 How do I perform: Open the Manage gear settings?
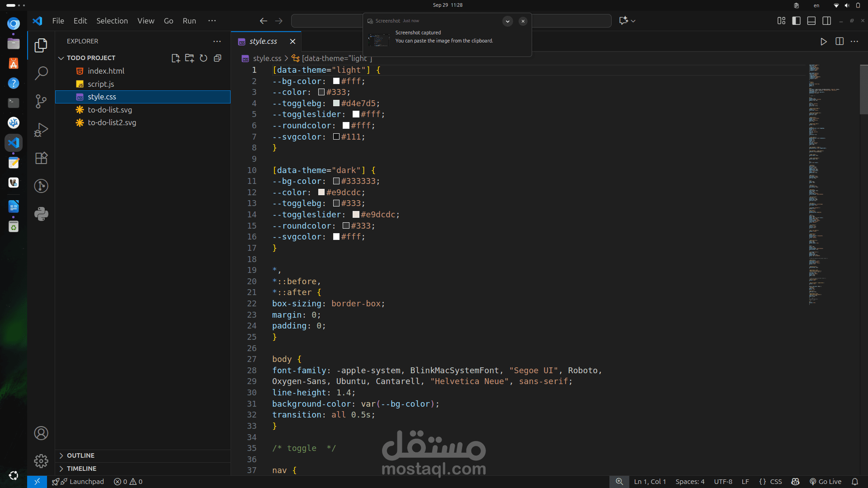pos(41,461)
